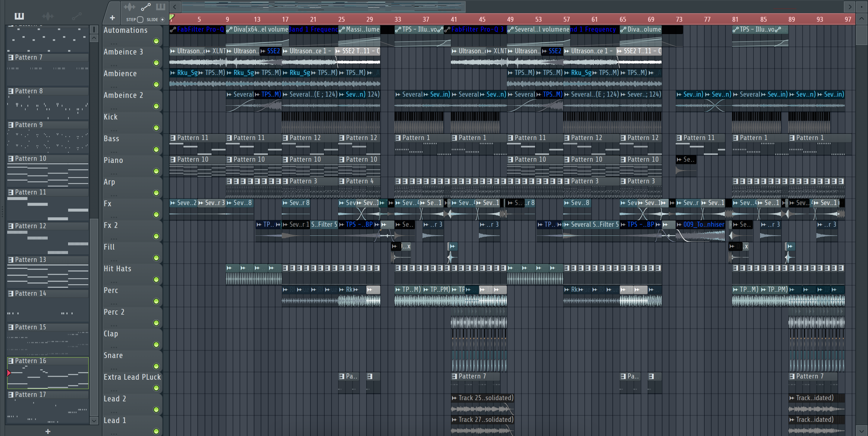Select Pattern 10 in the picker

coord(48,170)
